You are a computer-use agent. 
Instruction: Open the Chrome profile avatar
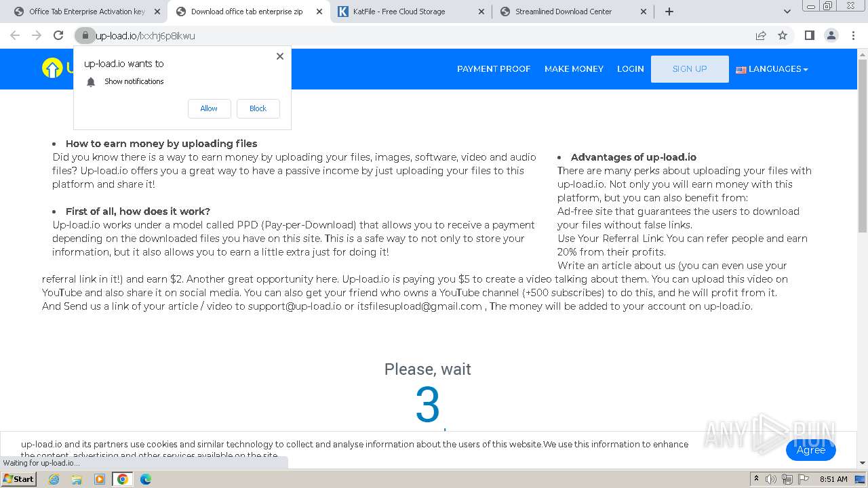tap(831, 35)
